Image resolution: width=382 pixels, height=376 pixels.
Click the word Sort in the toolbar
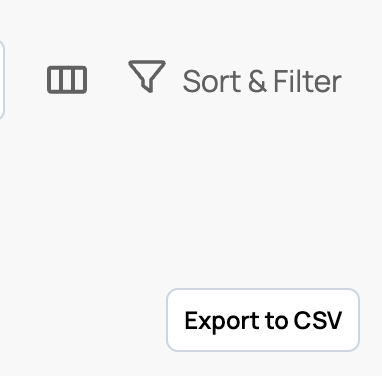click(x=212, y=81)
